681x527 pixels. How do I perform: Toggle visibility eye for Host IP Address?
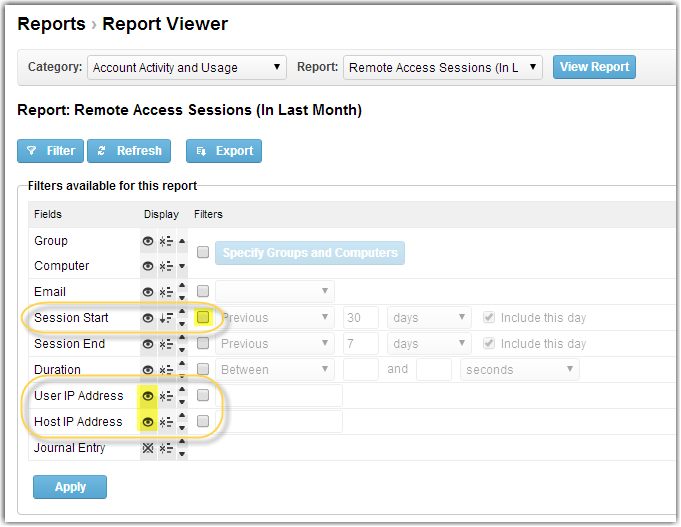[149, 422]
